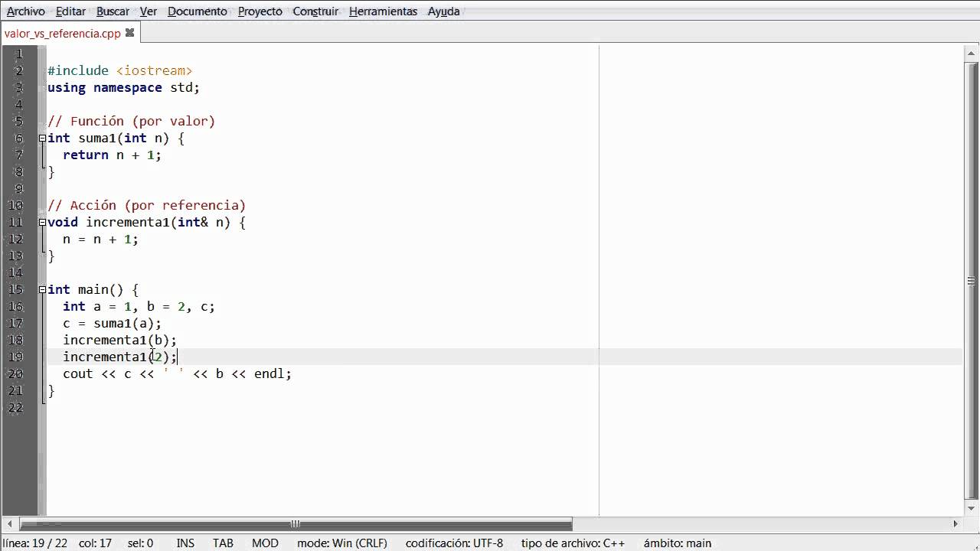Click status bar 'mode: Win (CRLF)'
The image size is (980, 551).
click(x=342, y=543)
